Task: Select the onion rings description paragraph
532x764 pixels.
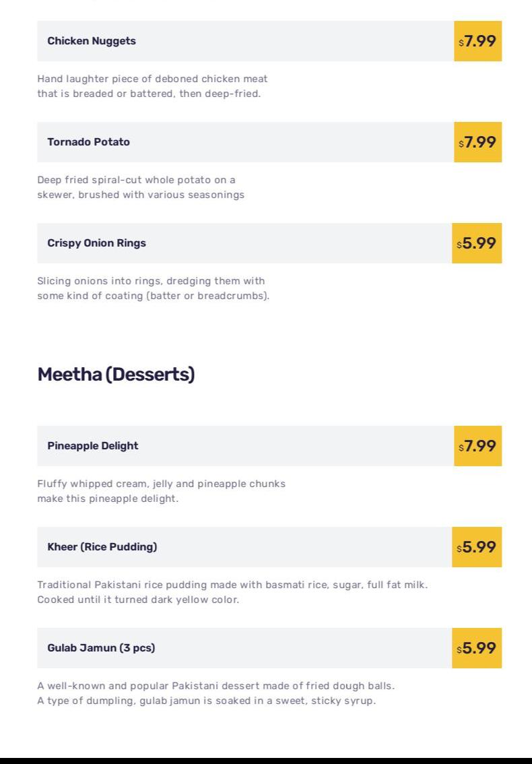Action: [x=153, y=288]
